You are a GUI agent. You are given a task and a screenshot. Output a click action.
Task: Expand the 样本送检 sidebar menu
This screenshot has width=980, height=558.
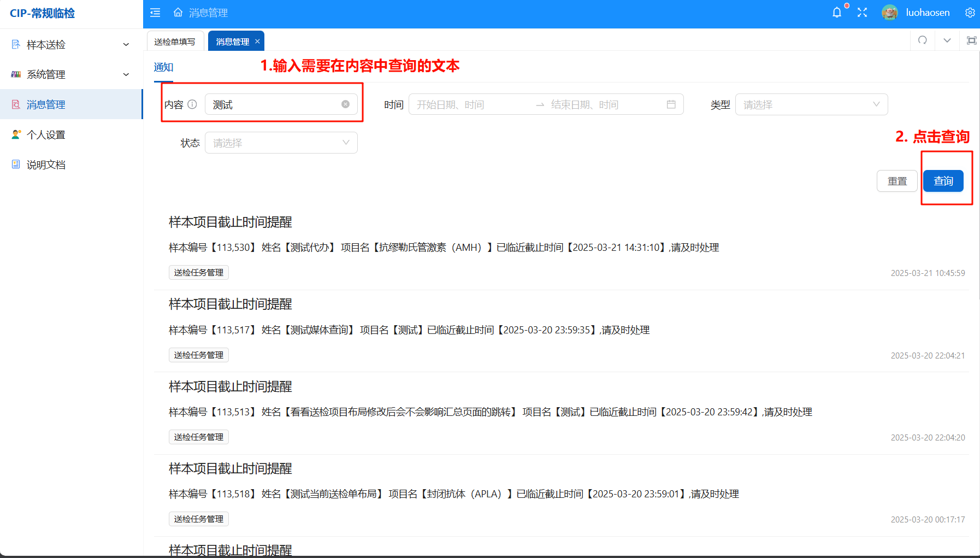(x=71, y=45)
